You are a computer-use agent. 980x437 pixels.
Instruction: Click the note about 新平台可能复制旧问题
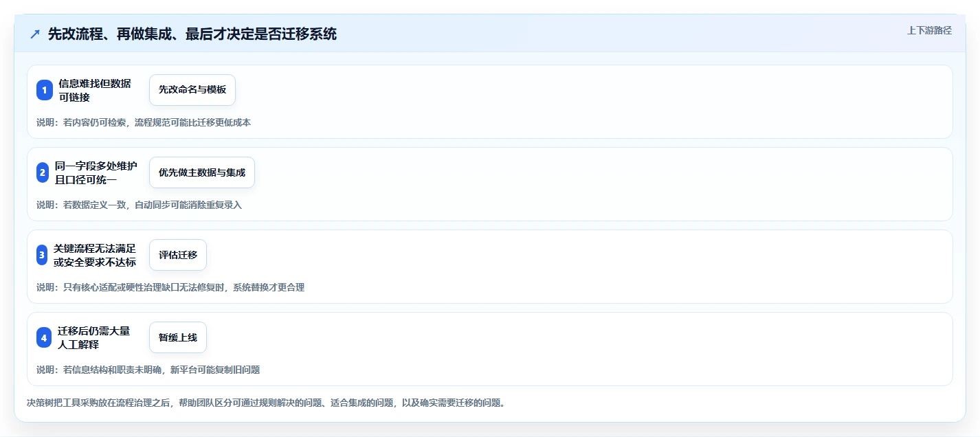point(148,370)
